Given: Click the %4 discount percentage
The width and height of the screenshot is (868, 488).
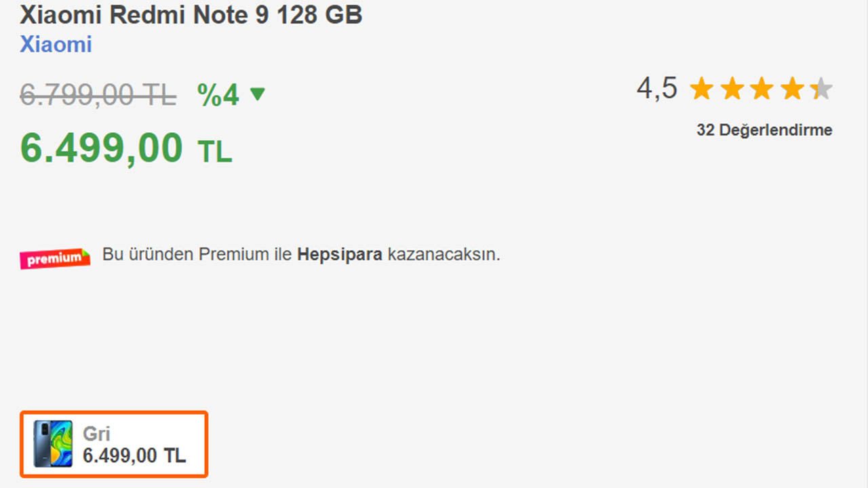Looking at the screenshot, I should pyautogui.click(x=218, y=95).
